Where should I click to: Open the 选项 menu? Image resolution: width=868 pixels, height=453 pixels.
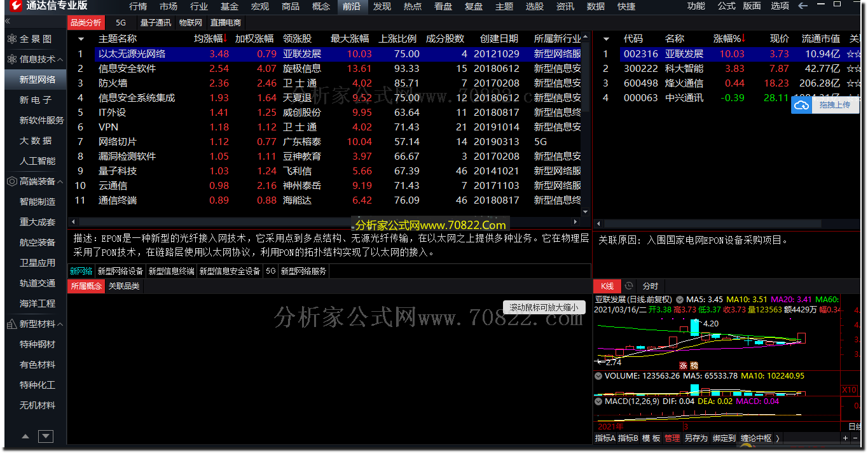point(780,6)
